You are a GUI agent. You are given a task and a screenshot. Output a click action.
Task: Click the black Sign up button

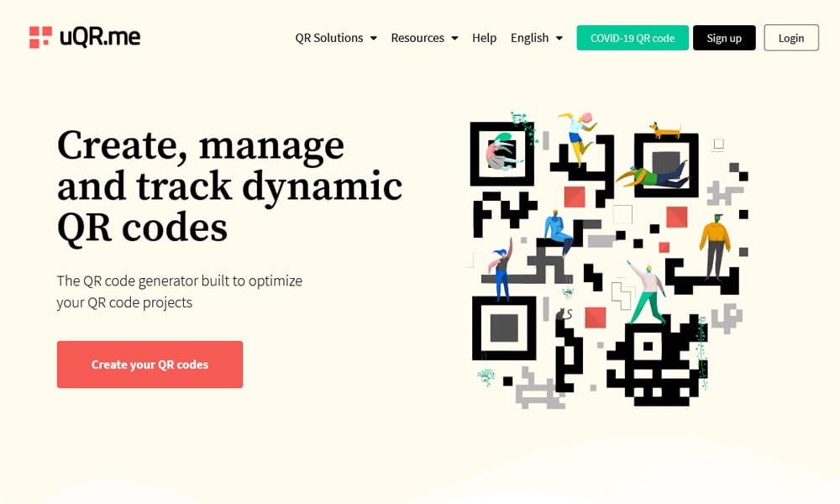(x=723, y=38)
